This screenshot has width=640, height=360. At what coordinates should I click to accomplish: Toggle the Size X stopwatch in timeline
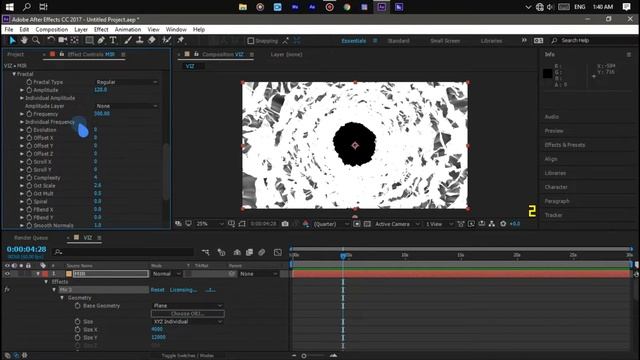[x=78, y=329]
